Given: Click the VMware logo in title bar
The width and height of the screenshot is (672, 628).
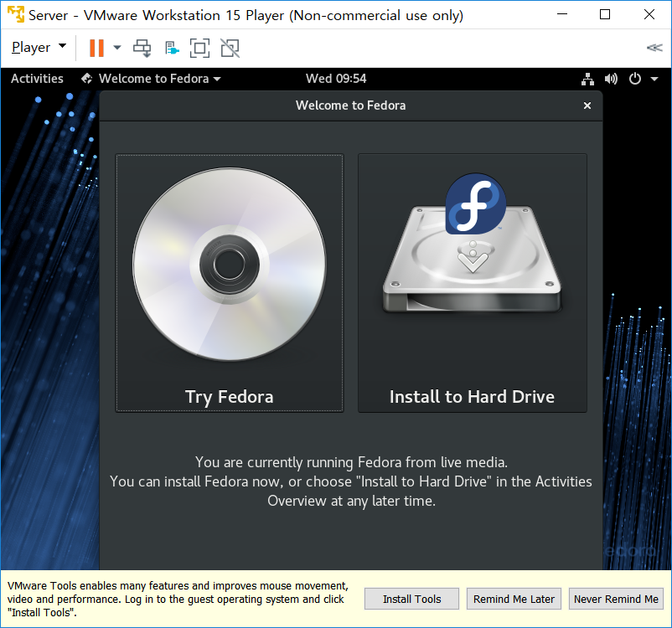Looking at the screenshot, I should (x=16, y=14).
